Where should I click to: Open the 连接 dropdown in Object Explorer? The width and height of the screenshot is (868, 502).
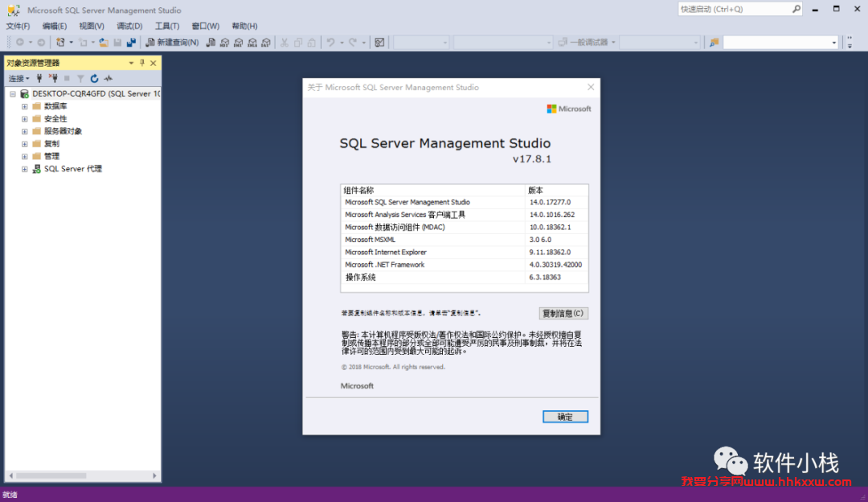[18, 78]
